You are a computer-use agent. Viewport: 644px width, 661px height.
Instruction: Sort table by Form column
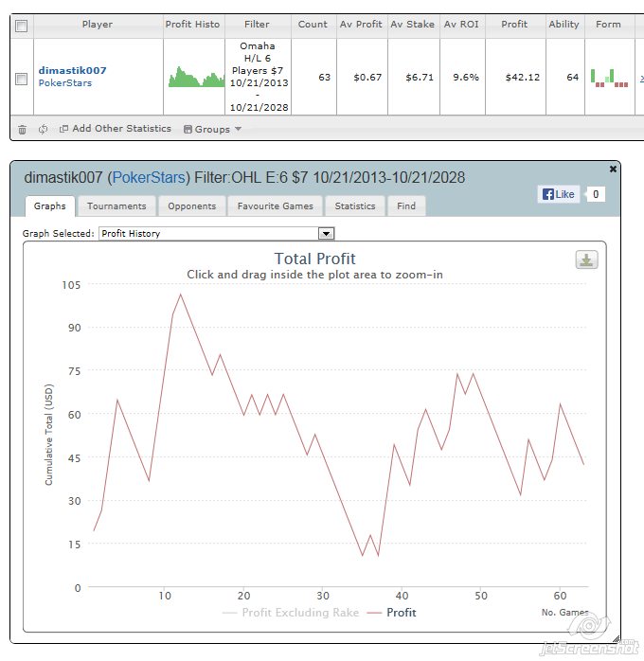pyautogui.click(x=609, y=25)
